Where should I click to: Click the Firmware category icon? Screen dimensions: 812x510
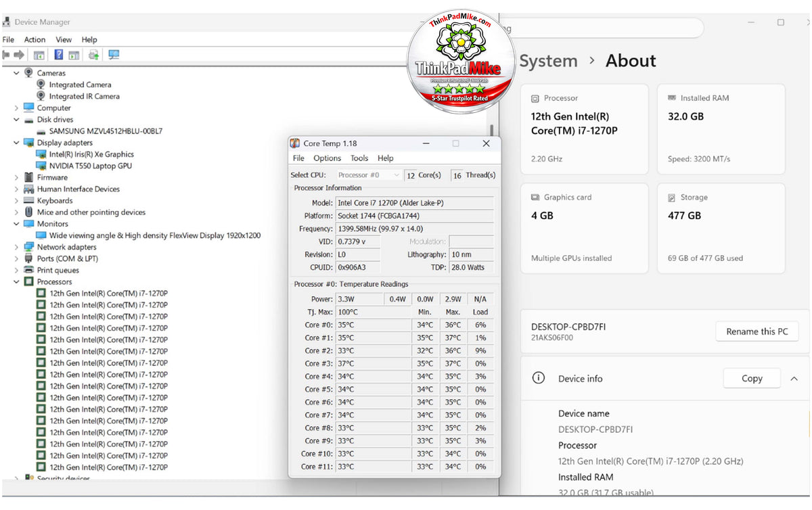pyautogui.click(x=28, y=177)
